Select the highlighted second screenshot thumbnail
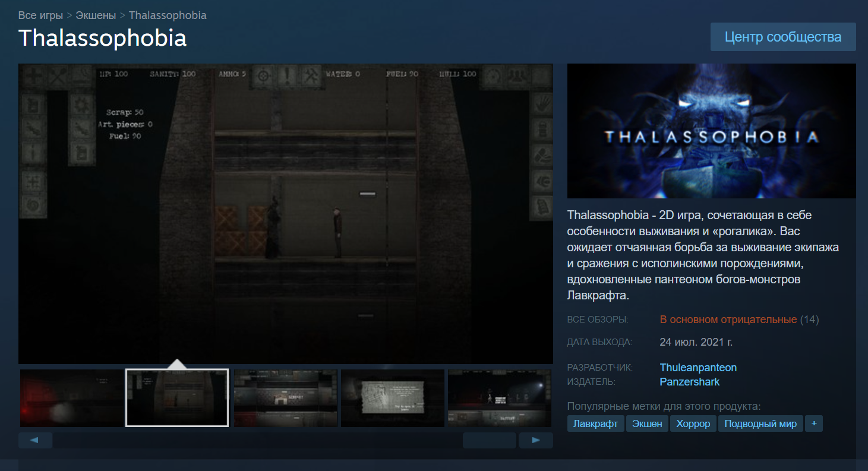Viewport: 868px width, 471px height. 177,398
